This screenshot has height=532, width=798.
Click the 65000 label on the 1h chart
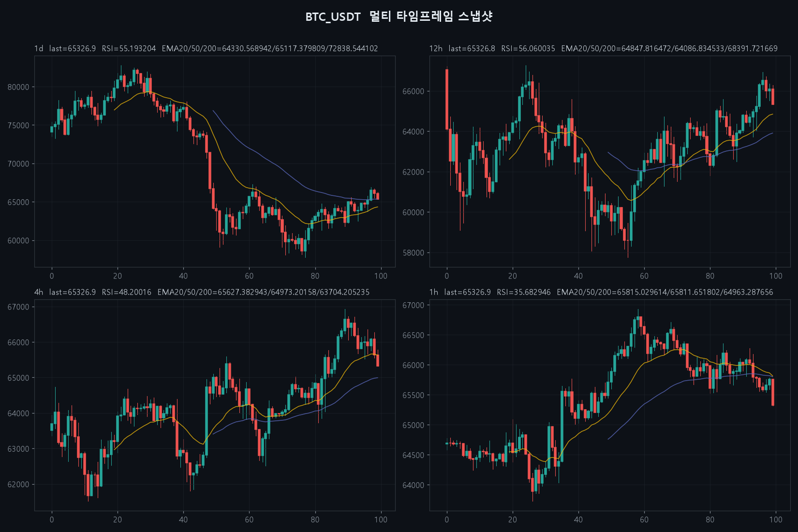click(x=414, y=425)
